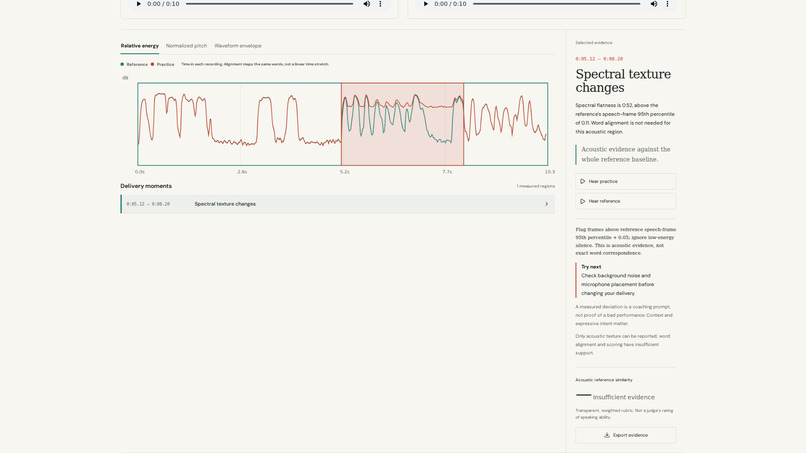Open left audio player options menu
Viewport: 806px width, 453px height.
[380, 4]
